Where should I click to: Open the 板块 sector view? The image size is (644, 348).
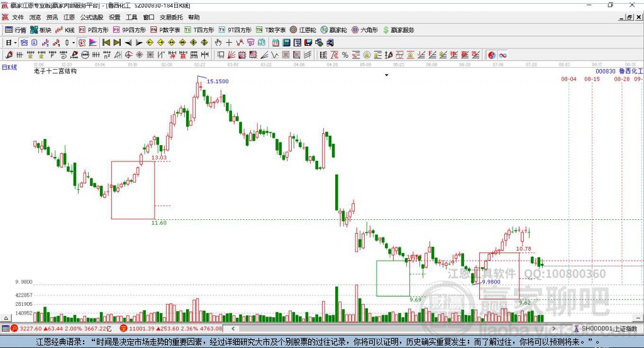pos(41,30)
